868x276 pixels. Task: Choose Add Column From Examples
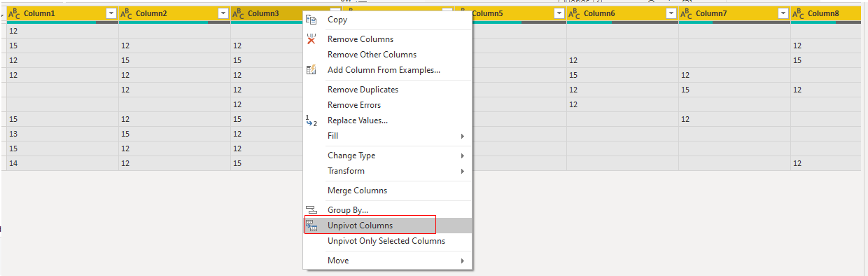coord(388,70)
